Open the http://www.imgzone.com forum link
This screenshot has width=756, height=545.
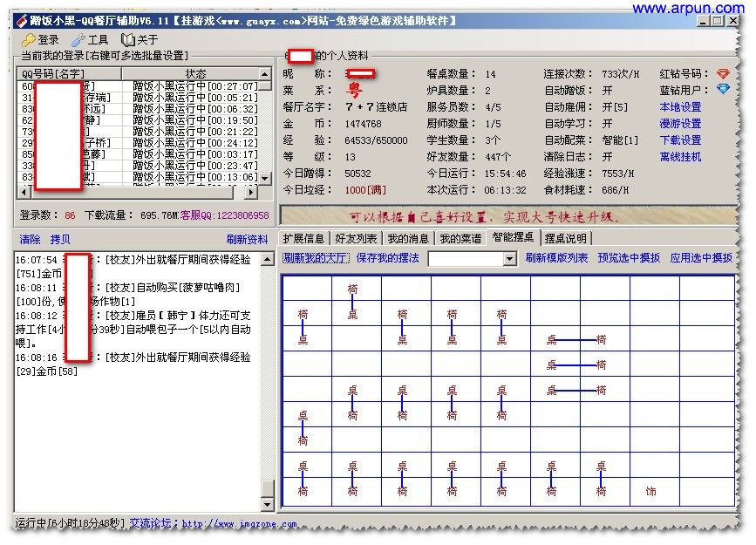pyautogui.click(x=239, y=523)
